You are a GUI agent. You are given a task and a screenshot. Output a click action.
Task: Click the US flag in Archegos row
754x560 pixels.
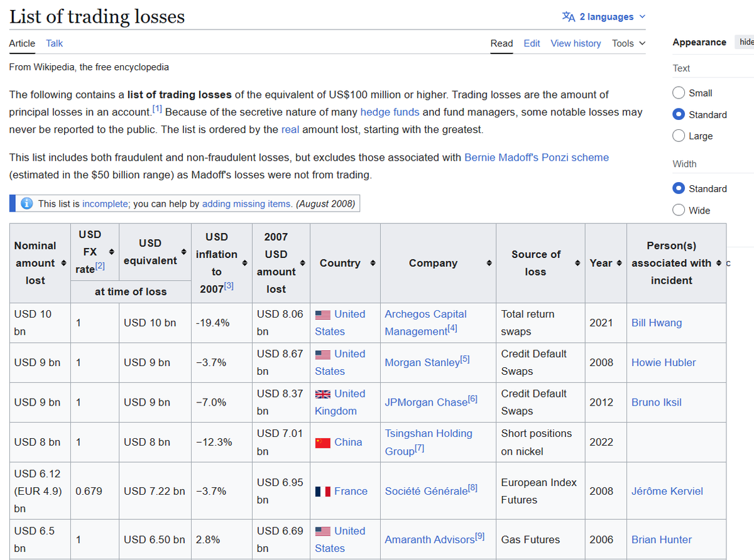coord(323,315)
